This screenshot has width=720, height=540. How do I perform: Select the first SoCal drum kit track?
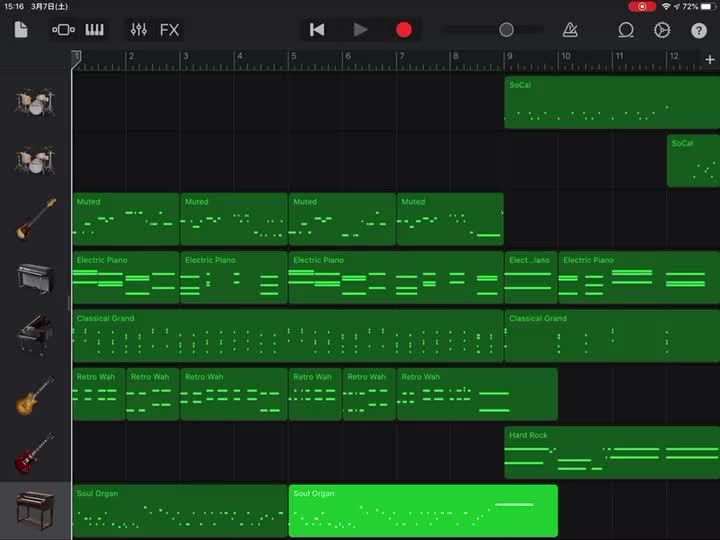coord(35,102)
